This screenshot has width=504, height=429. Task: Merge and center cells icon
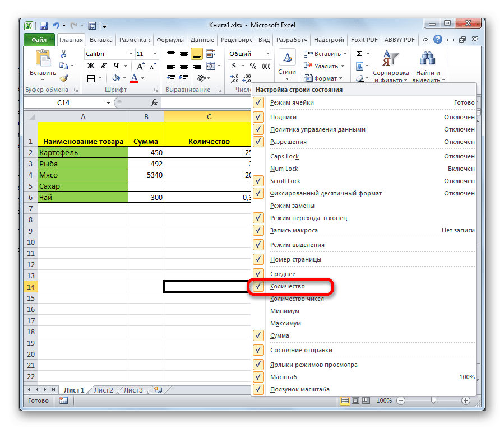click(x=211, y=66)
